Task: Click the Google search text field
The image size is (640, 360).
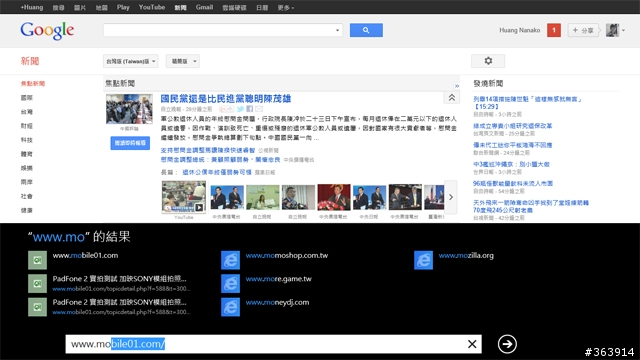Action: (219, 30)
